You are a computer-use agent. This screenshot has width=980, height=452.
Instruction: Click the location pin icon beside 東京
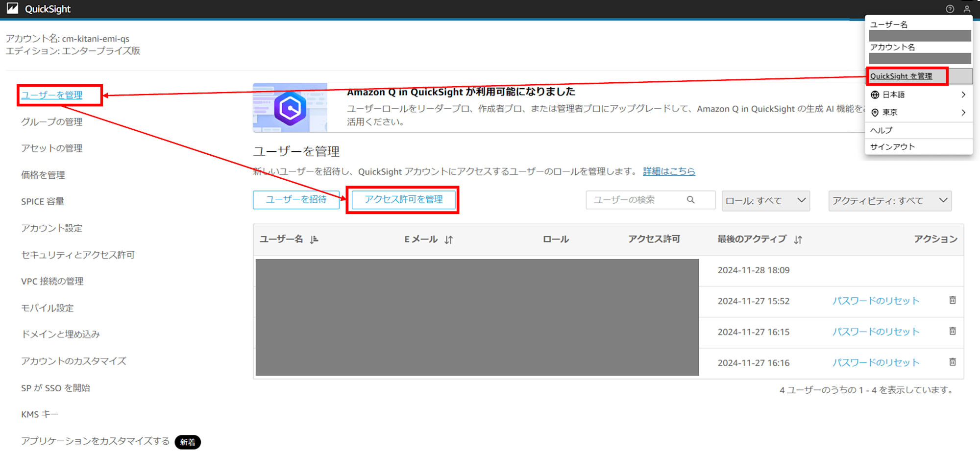click(875, 112)
